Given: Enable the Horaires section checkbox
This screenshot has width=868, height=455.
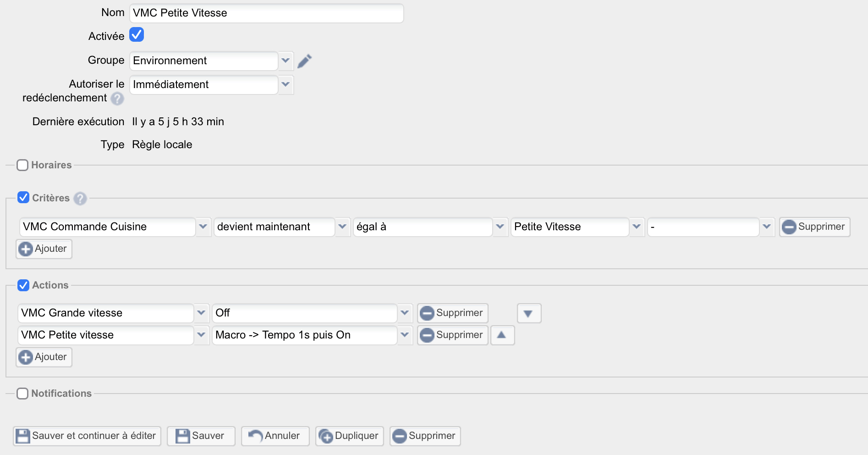Looking at the screenshot, I should 22,165.
